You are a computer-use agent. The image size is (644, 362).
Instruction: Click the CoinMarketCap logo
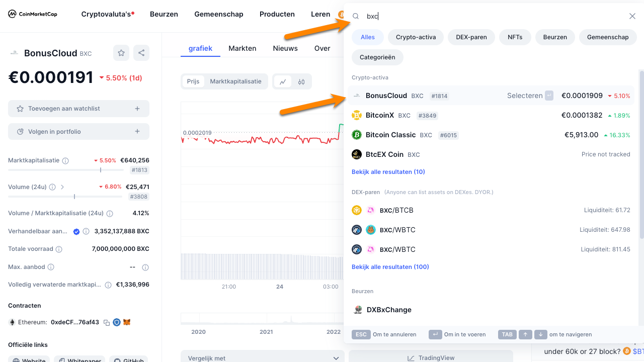coord(33,14)
